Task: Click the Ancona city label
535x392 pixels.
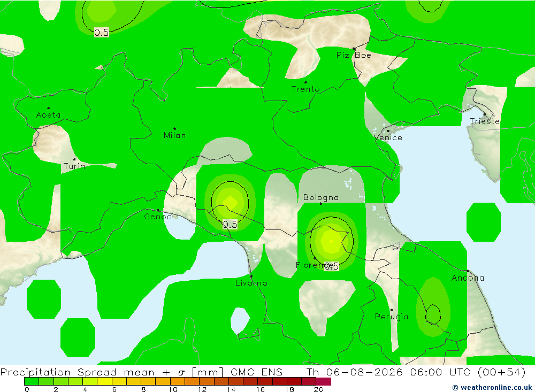Action: coord(468,278)
